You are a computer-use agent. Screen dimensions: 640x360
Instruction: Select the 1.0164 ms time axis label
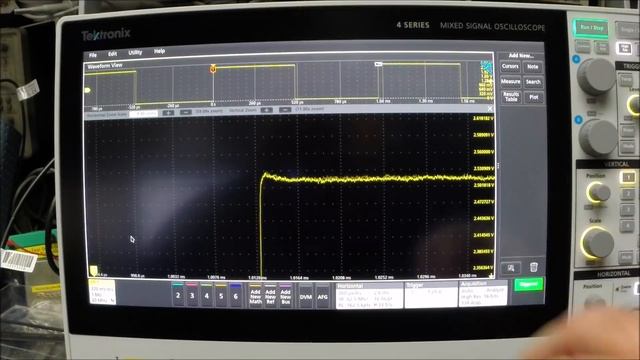(299, 277)
